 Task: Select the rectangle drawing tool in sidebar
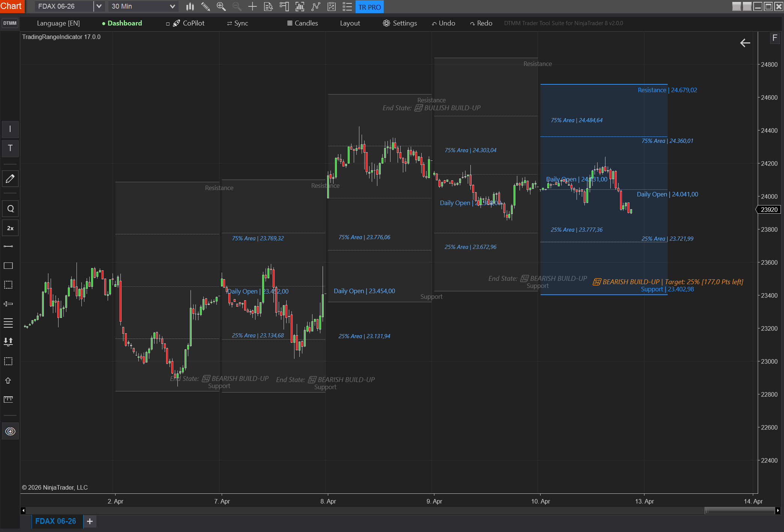point(8,266)
